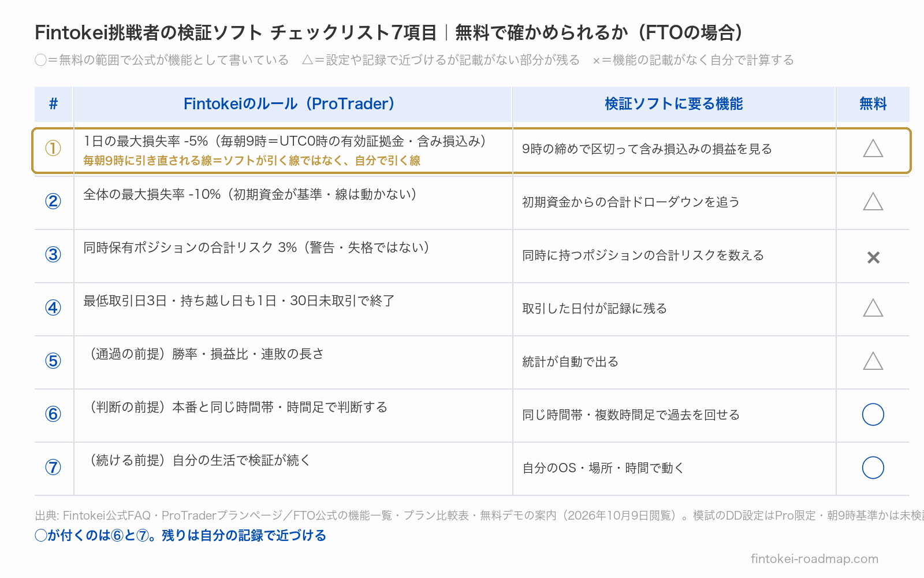Click the circled number ② row marker

(53, 201)
